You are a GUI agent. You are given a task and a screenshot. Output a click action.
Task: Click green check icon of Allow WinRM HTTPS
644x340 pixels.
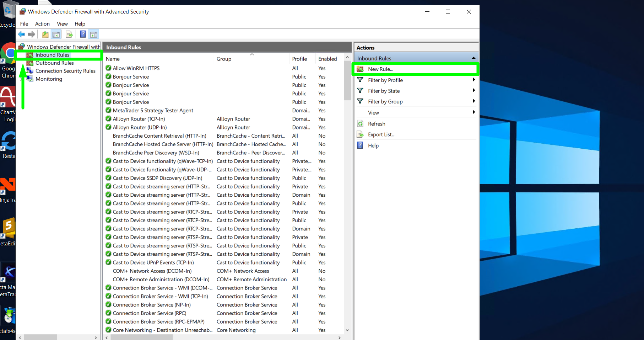[109, 68]
